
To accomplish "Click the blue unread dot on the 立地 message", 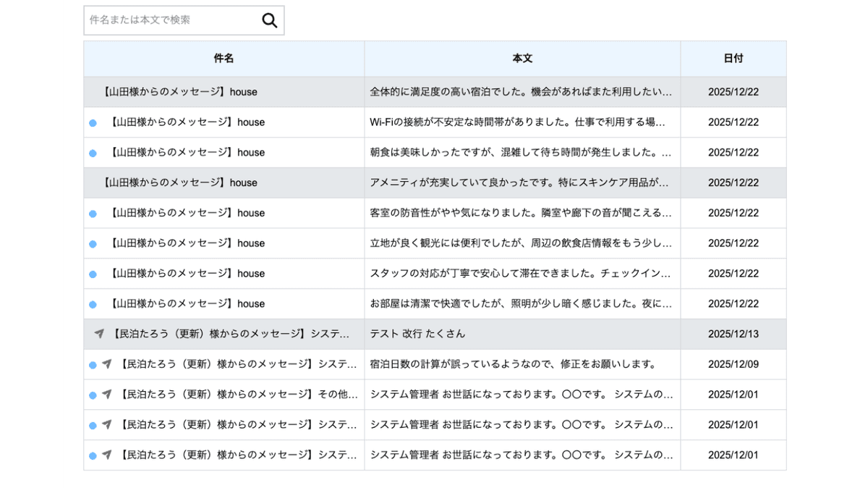I will pyautogui.click(x=92, y=243).
